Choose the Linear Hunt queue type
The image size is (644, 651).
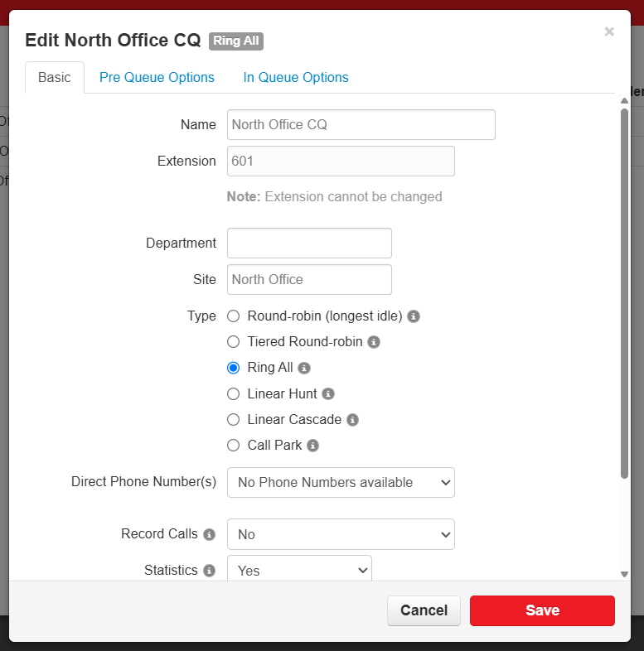coord(234,394)
